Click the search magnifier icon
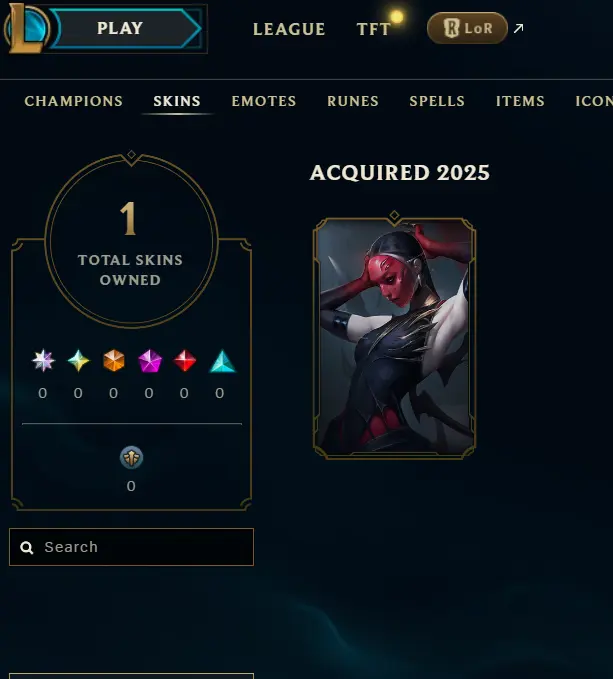The image size is (613, 679). point(27,547)
